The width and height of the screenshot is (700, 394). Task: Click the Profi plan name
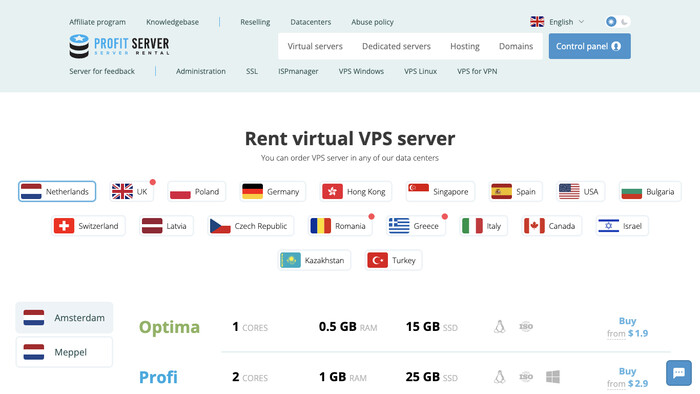(x=158, y=377)
